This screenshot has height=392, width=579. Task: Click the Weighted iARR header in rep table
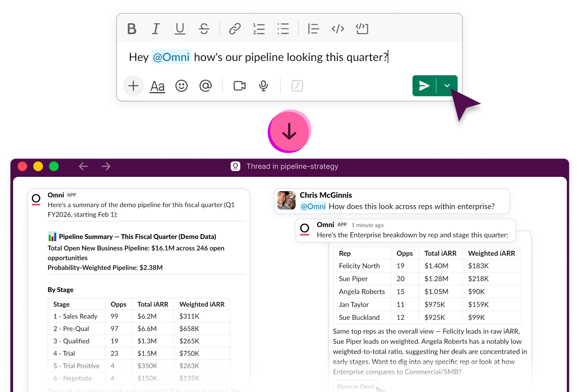coord(491,253)
